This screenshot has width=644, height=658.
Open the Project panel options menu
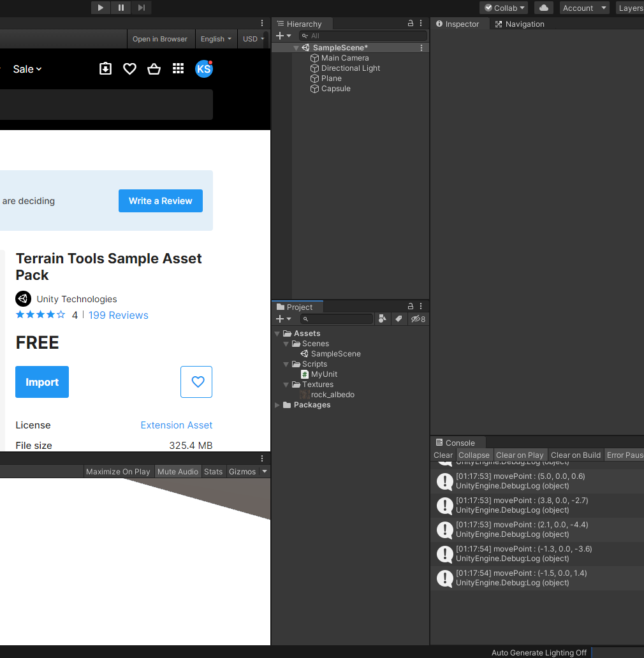click(x=421, y=306)
